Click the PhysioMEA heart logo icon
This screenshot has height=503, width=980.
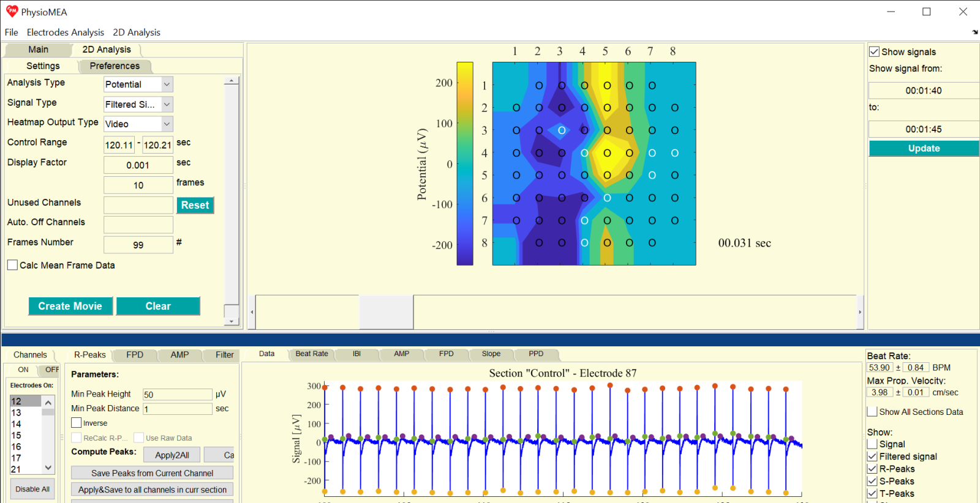pyautogui.click(x=12, y=12)
